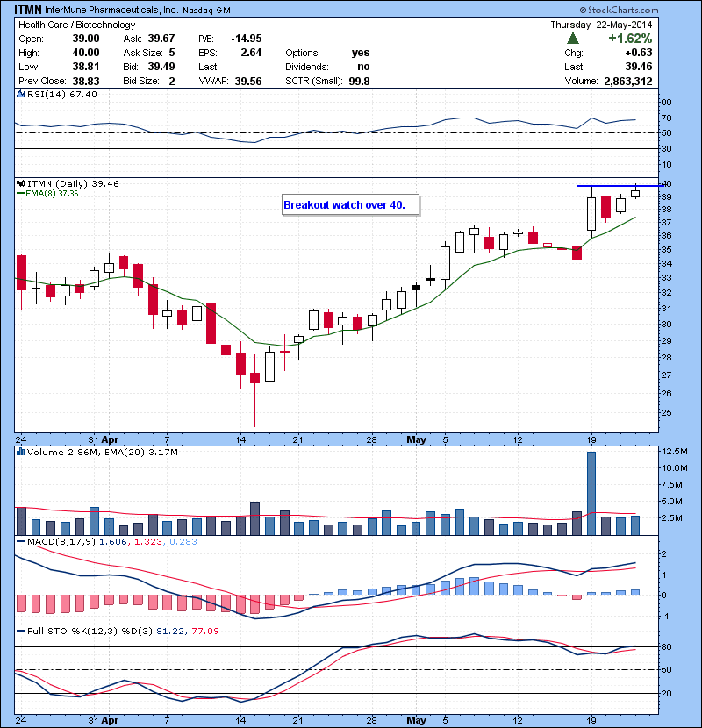
Task: Click the Last price 39.46 in header
Action: 638,67
